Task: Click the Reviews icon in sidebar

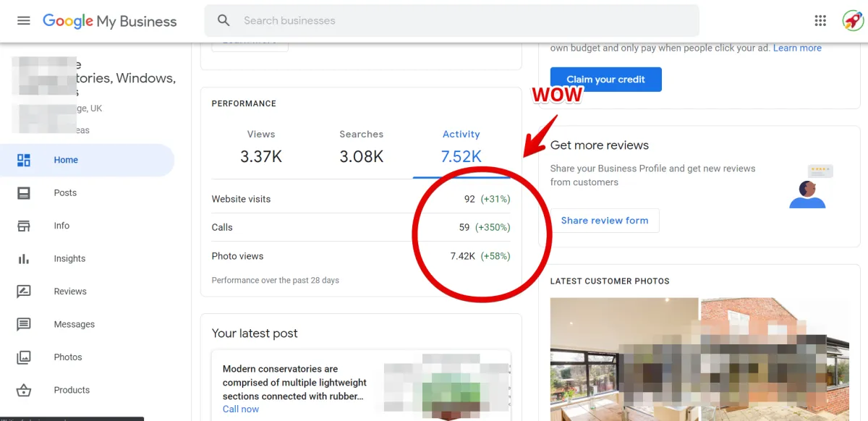Action: pyautogui.click(x=24, y=292)
